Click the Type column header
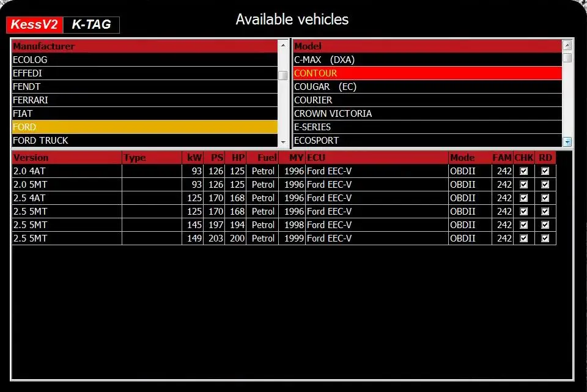 pyautogui.click(x=152, y=158)
